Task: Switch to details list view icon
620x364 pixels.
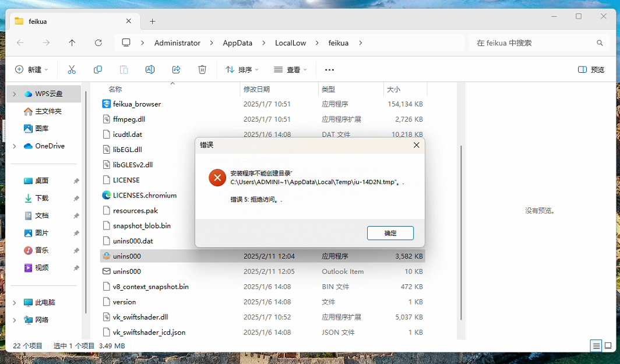Action: 596,346
